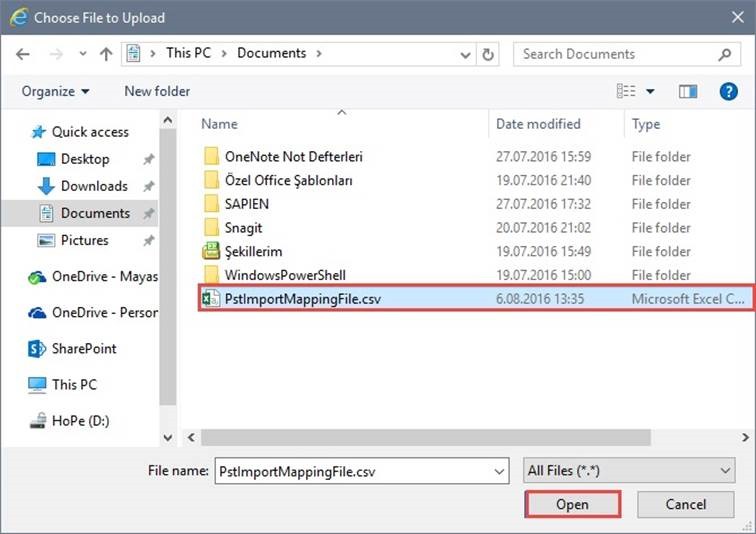Click the Downloads arrow icon
756x534 pixels.
coord(46,186)
